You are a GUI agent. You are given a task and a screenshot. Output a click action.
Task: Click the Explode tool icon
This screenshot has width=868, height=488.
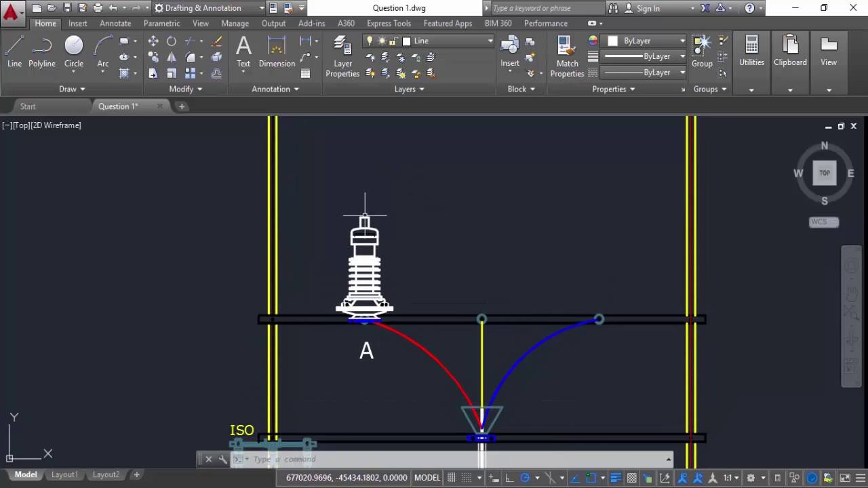216,58
